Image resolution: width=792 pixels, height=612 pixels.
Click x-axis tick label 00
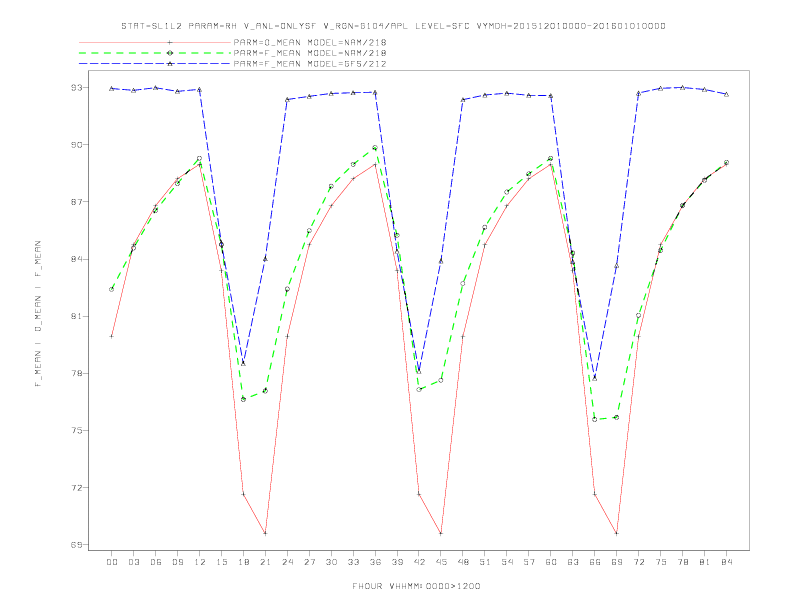pos(112,562)
